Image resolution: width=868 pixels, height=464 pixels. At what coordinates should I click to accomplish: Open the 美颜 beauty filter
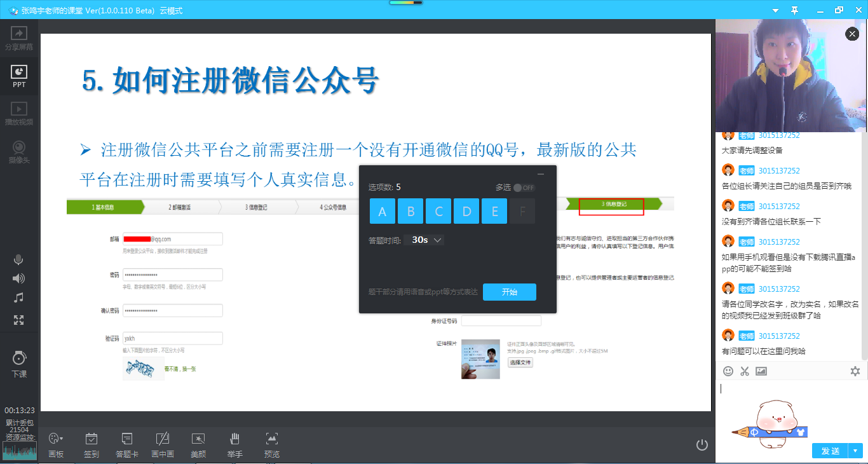(198, 444)
